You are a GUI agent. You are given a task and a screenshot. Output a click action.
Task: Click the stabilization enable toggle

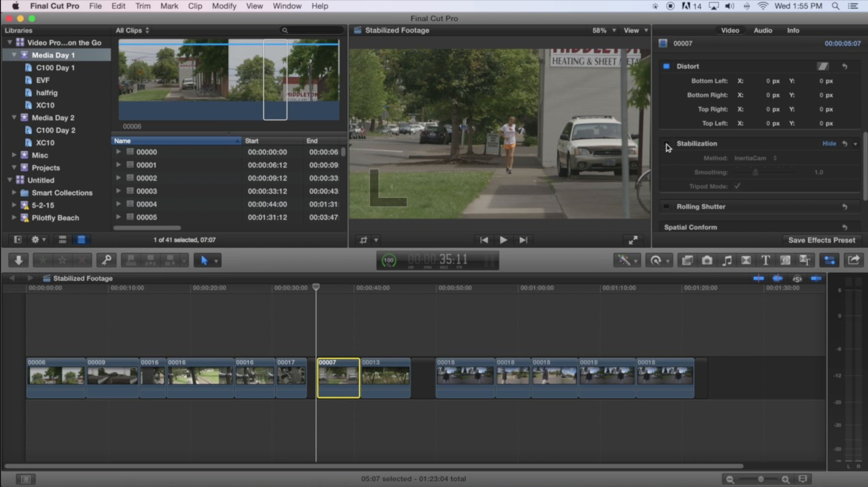(x=667, y=143)
